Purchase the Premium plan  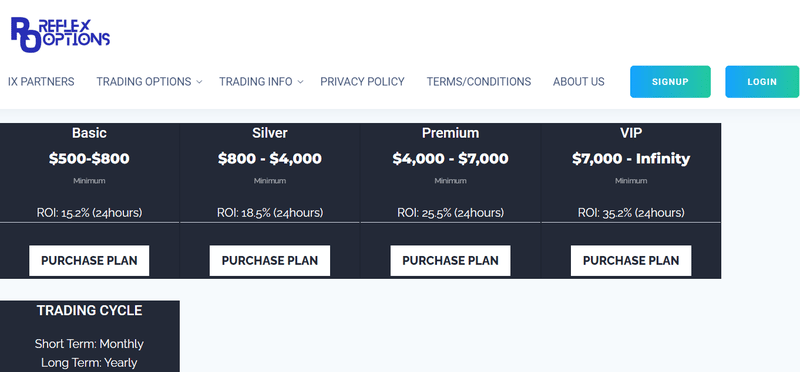[x=451, y=261]
